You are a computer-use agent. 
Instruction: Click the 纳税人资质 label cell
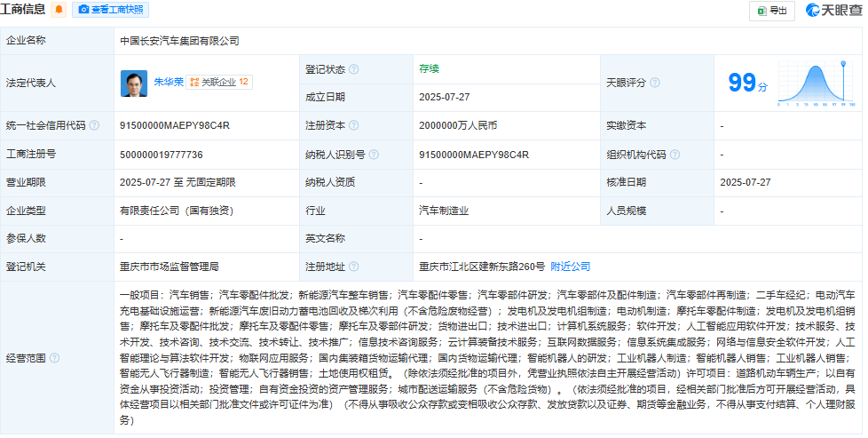point(356,182)
